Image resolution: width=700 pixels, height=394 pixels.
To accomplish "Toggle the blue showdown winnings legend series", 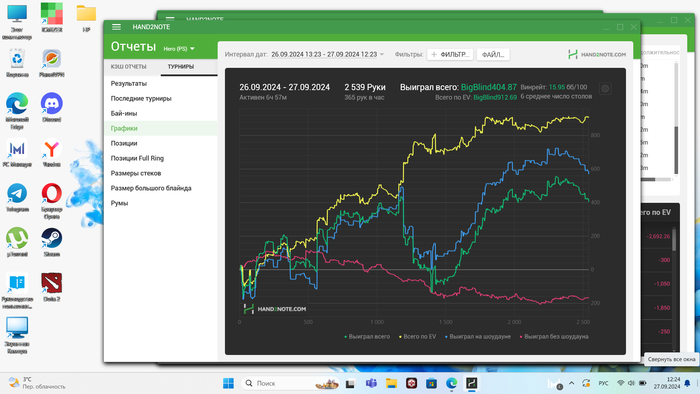I will click(478, 336).
